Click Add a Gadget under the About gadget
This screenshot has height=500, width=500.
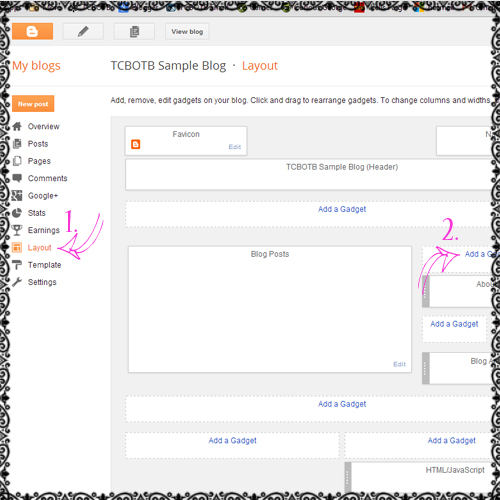(454, 324)
